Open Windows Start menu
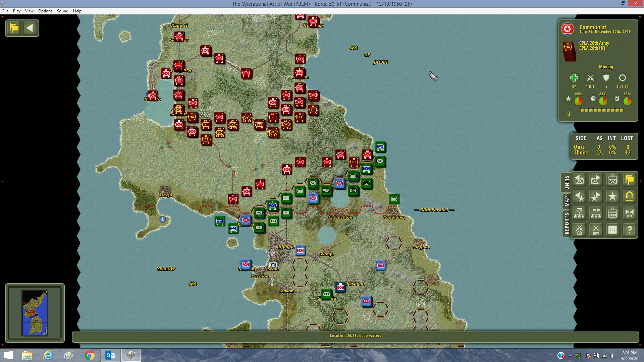The width and height of the screenshot is (644, 362). click(x=8, y=355)
